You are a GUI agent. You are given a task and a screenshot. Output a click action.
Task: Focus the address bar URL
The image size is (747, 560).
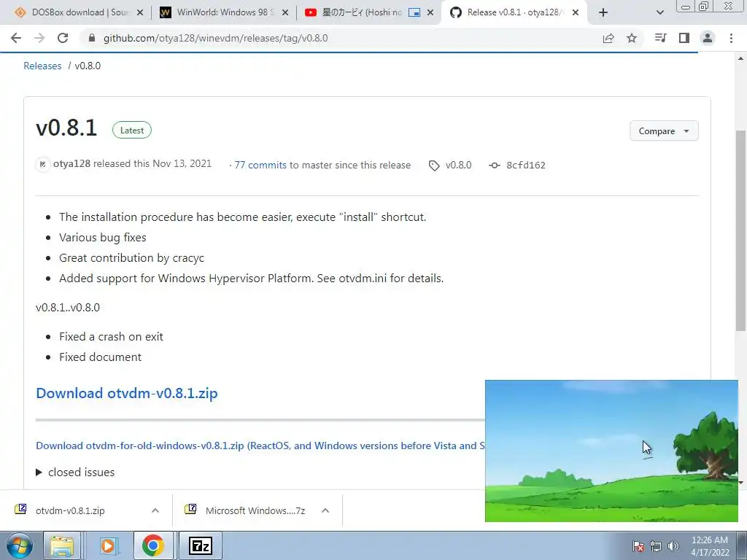click(215, 38)
